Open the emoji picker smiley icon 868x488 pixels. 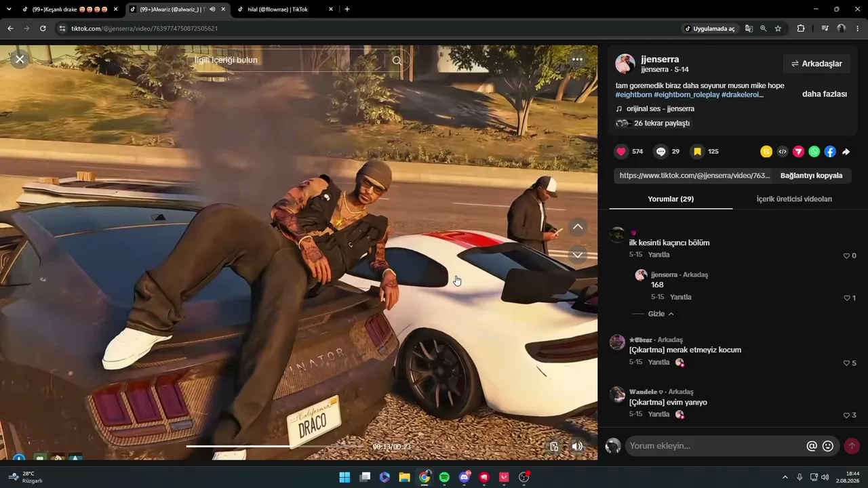828,446
